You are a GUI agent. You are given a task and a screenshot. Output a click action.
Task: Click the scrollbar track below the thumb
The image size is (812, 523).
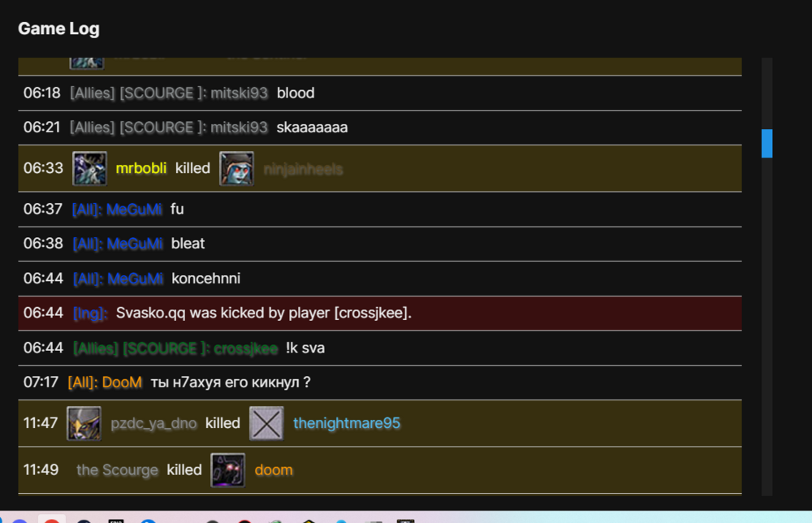(767, 326)
